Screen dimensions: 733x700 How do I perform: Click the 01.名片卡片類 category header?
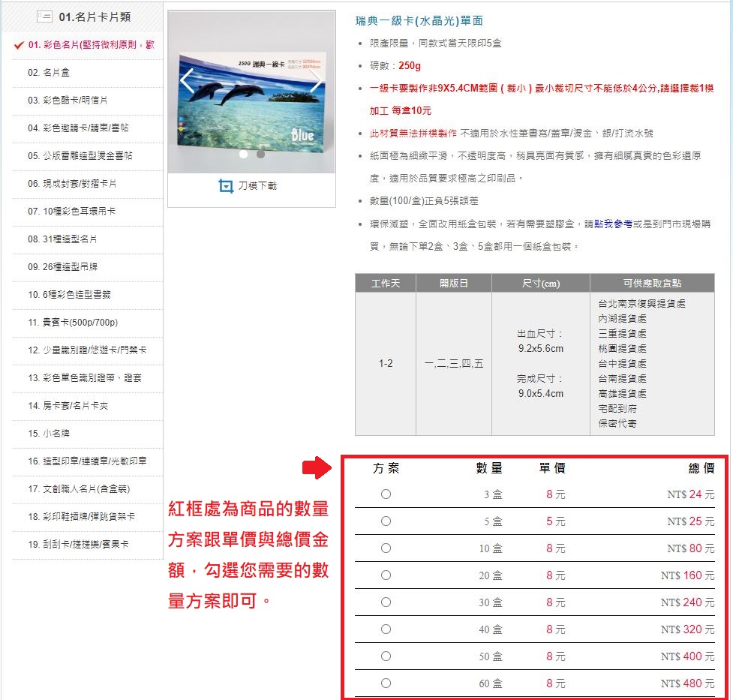click(x=95, y=17)
